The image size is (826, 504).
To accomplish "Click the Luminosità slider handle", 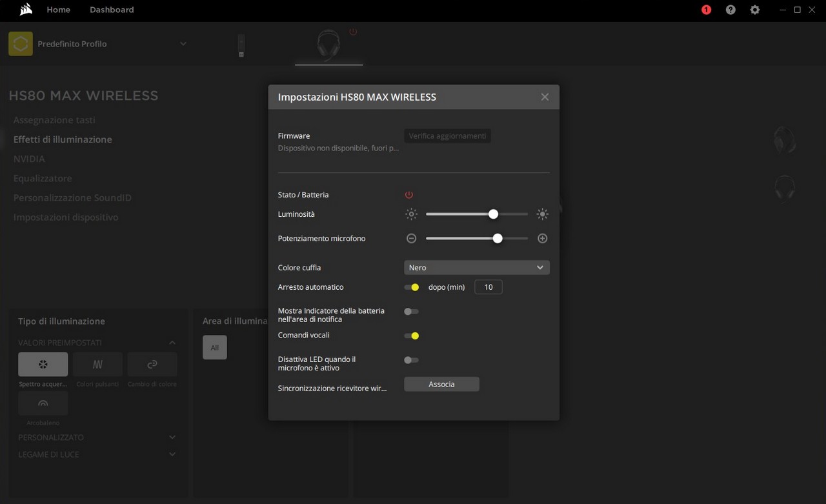I will click(493, 214).
